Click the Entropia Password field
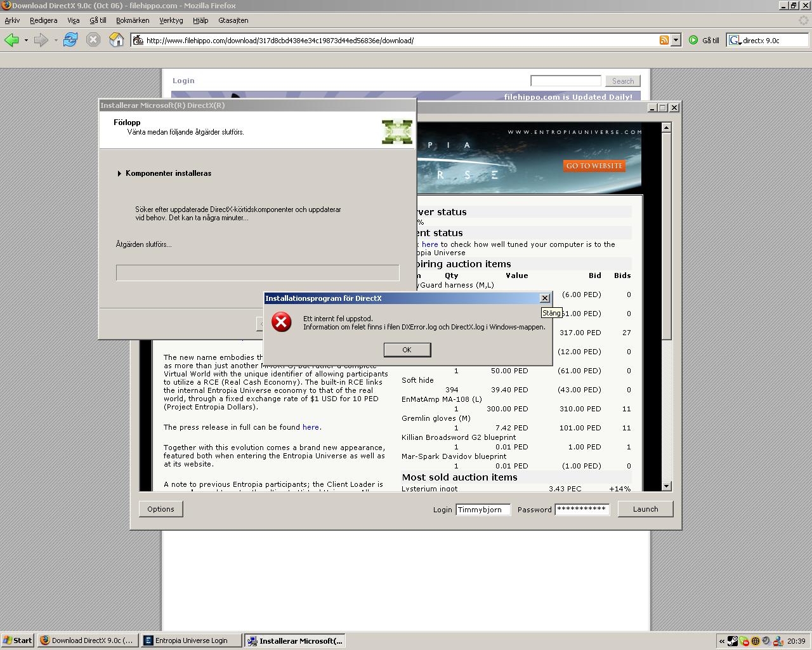 (582, 509)
